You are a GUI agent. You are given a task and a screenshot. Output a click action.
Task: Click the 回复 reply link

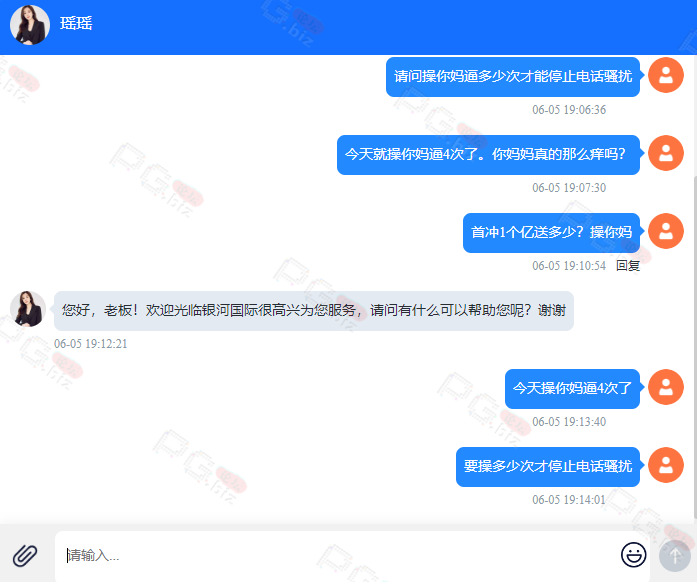point(628,266)
